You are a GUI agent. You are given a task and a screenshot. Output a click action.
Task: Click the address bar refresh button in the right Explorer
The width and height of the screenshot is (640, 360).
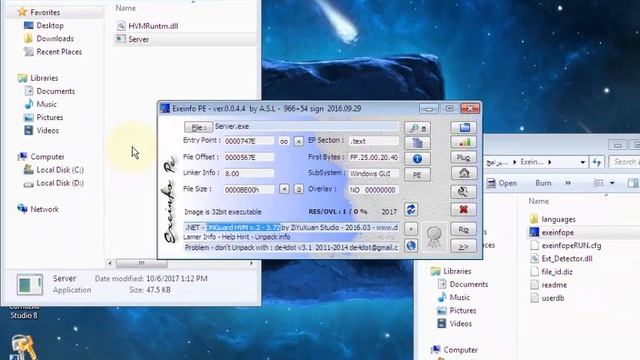[x=597, y=162]
